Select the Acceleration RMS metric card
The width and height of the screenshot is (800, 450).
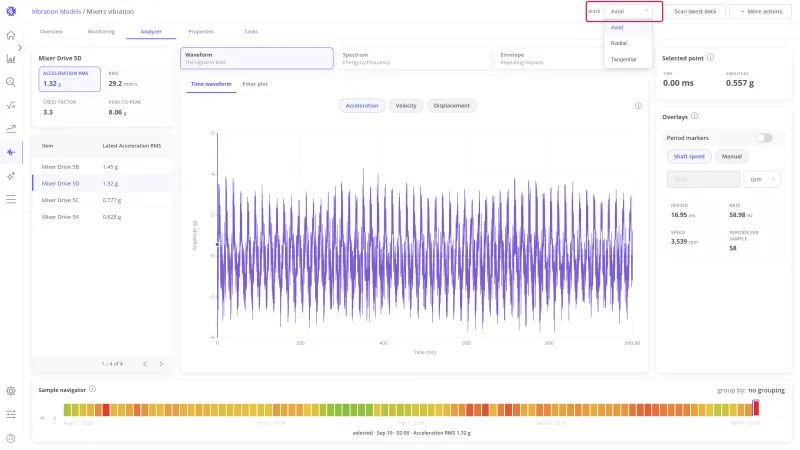coord(69,79)
